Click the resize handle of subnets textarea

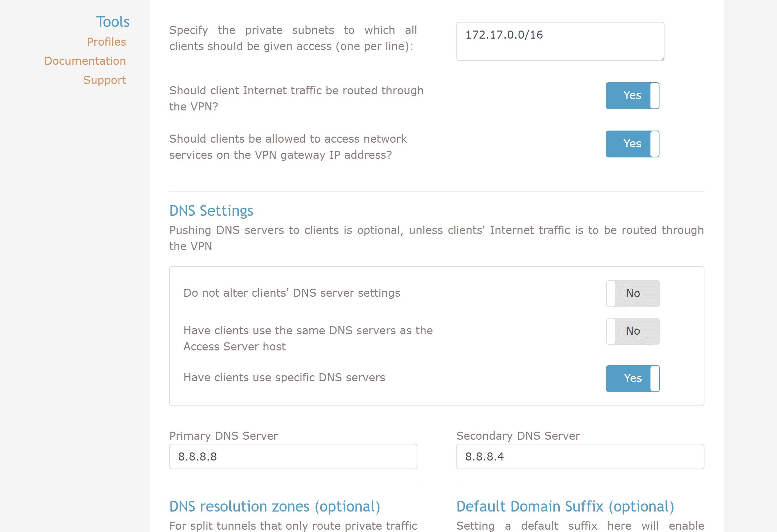tap(662, 58)
